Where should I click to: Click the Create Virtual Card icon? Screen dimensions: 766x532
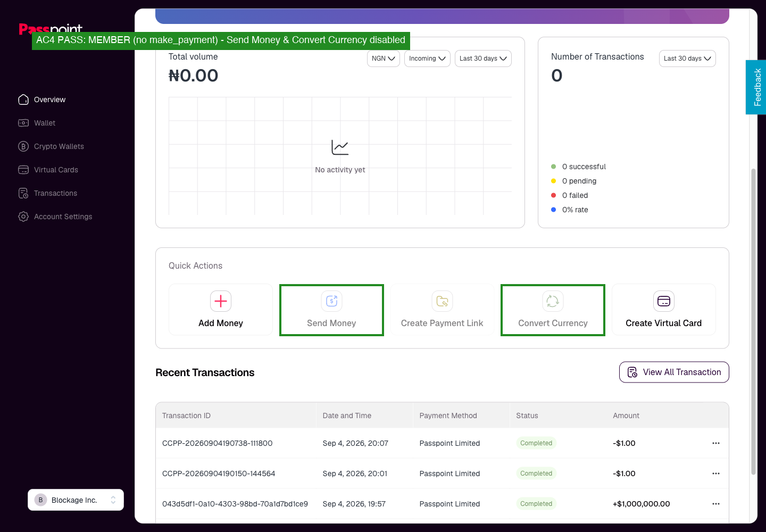[664, 301]
